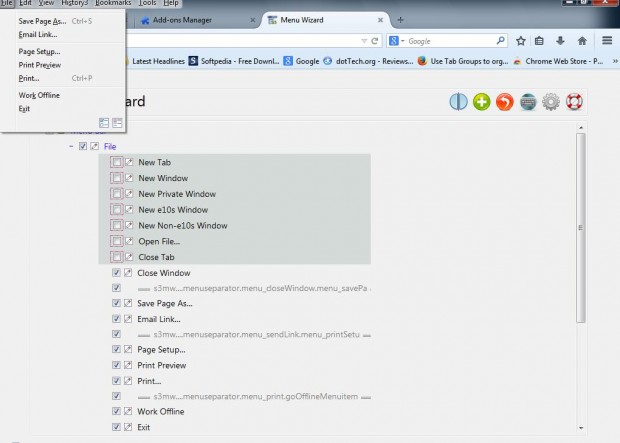Click the scrollbar down arrow
Screen dimensions: 620x443
coord(581,428)
